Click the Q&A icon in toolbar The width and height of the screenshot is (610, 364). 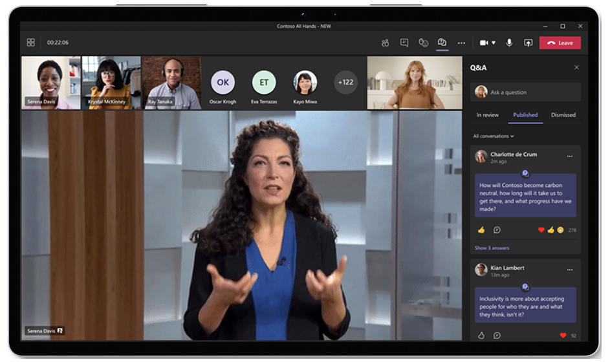[x=442, y=43]
